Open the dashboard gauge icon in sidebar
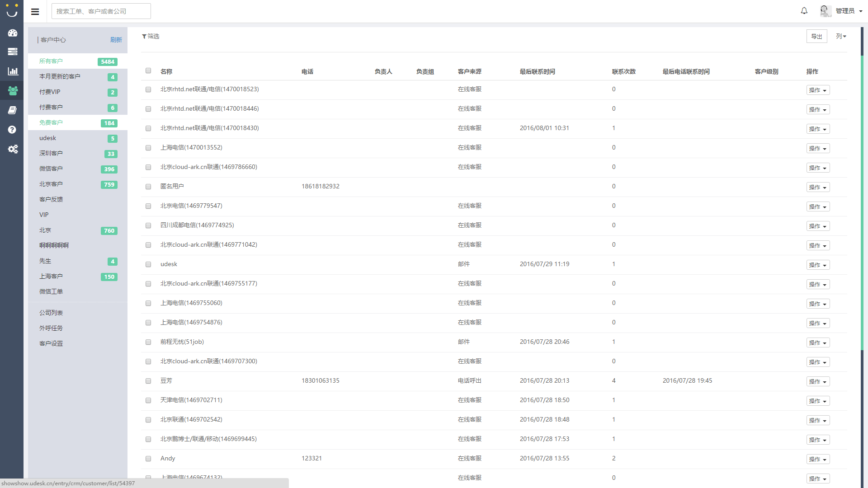 pos(12,33)
